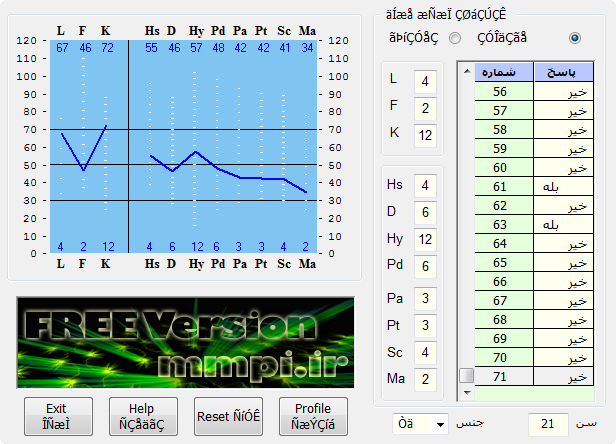Click the age field showing 21

[x=548, y=424]
